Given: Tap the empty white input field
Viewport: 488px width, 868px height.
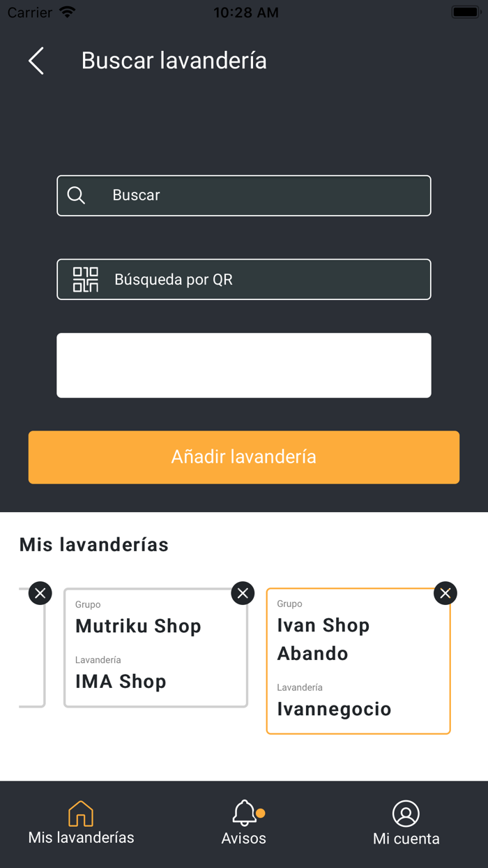Looking at the screenshot, I should tap(244, 365).
